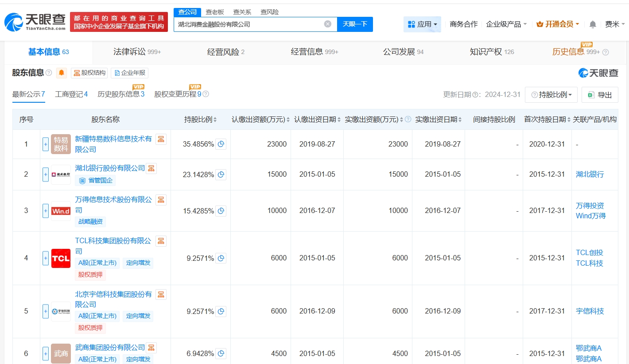Export shareholder list with 导出 button
The height and width of the screenshot is (364, 629).
point(600,95)
